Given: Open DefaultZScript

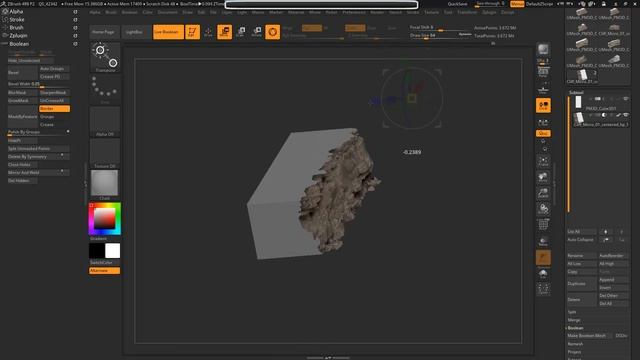Looking at the screenshot, I should (539, 4).
